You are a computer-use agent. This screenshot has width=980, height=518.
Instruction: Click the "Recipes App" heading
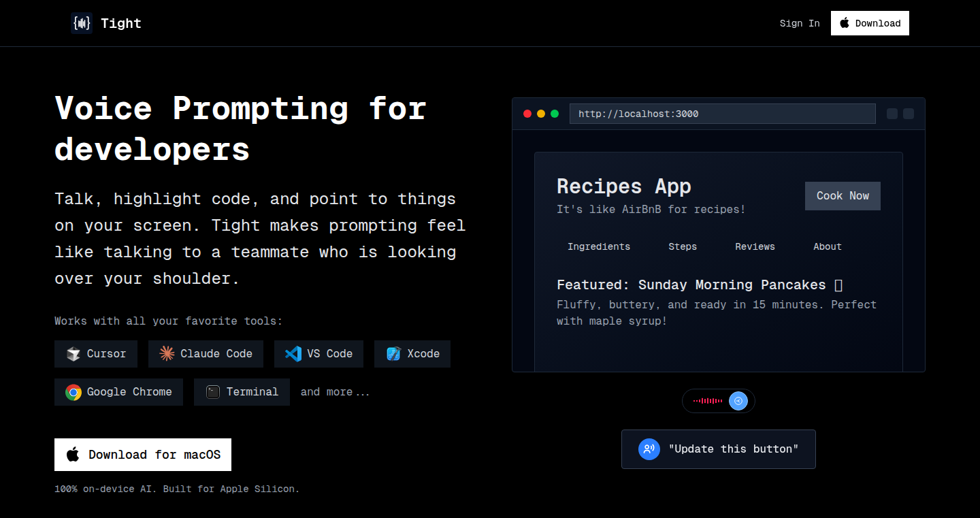point(624,187)
